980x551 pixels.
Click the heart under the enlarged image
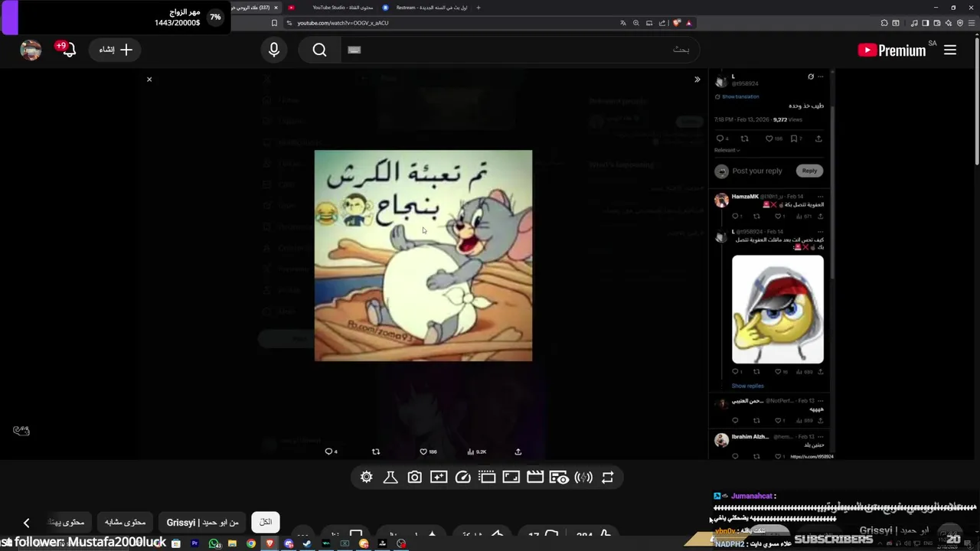click(x=423, y=452)
